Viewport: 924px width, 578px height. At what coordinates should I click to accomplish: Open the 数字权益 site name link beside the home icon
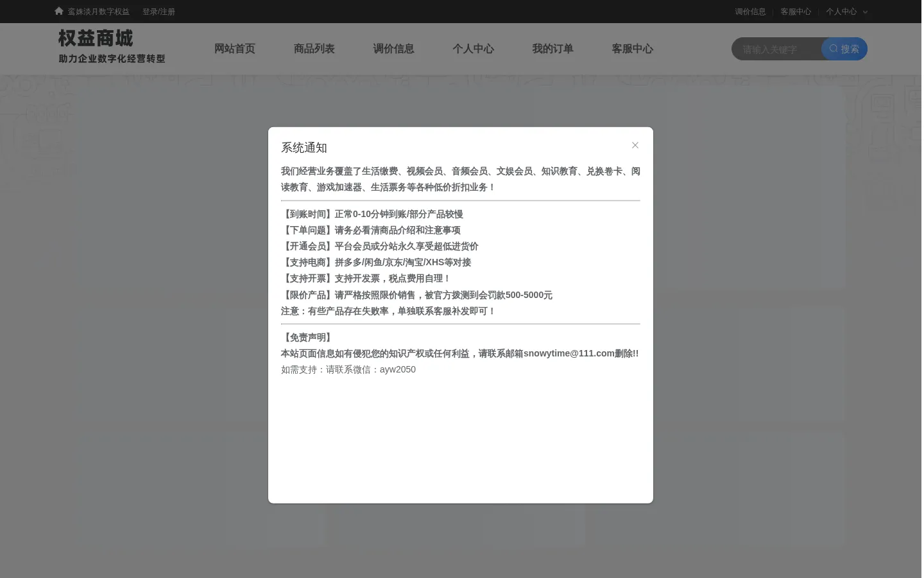(99, 12)
